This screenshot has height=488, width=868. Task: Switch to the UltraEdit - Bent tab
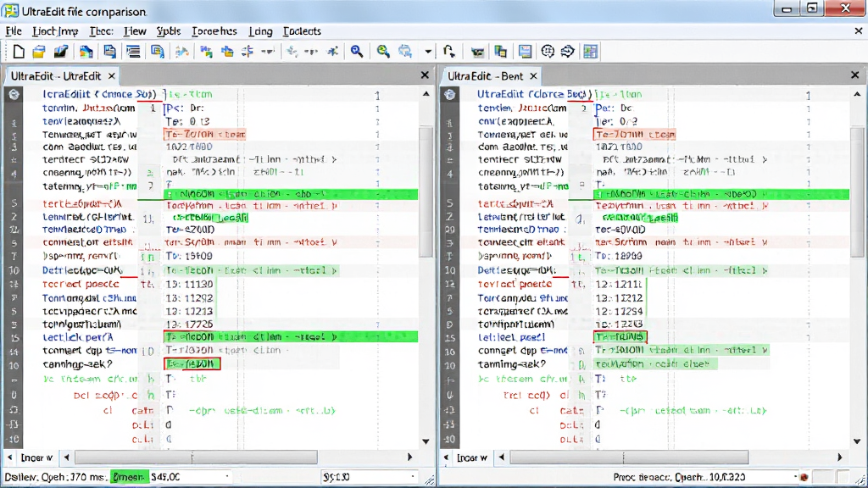pos(485,75)
